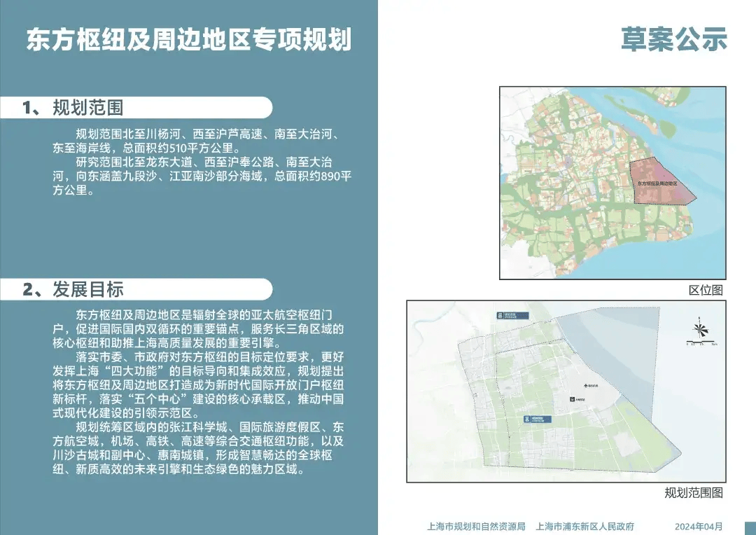Click the line starting 研究范围北至龙东大道
Viewport: 756px width, 535px height.
[x=204, y=162]
